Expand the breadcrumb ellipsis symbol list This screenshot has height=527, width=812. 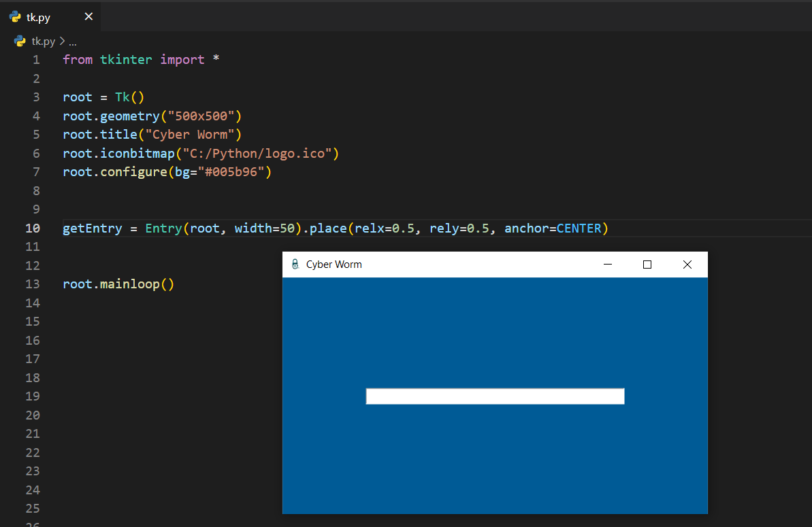pyautogui.click(x=72, y=41)
